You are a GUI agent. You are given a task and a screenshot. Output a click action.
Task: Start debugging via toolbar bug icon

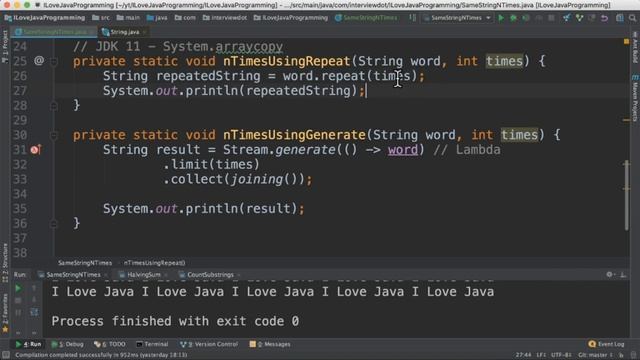click(513, 18)
